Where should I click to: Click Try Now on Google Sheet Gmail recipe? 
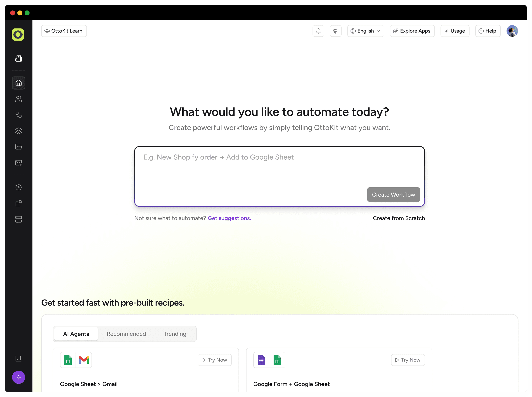click(214, 360)
